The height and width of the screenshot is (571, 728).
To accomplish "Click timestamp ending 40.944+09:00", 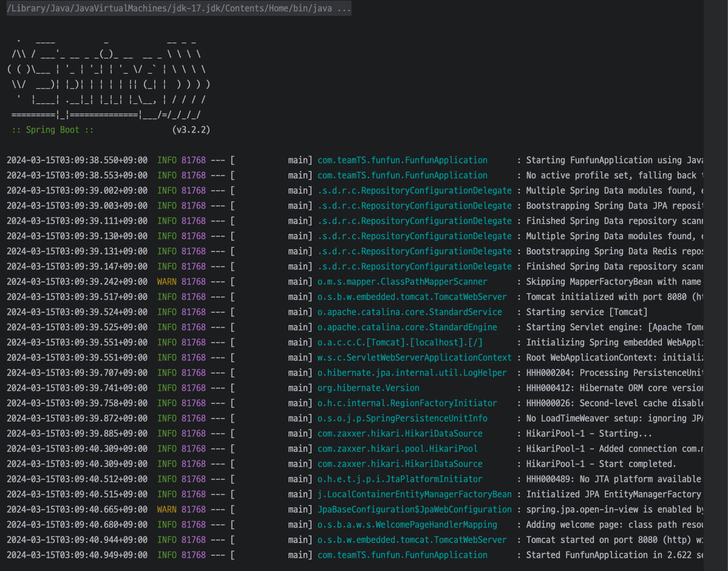I will click(x=77, y=540).
